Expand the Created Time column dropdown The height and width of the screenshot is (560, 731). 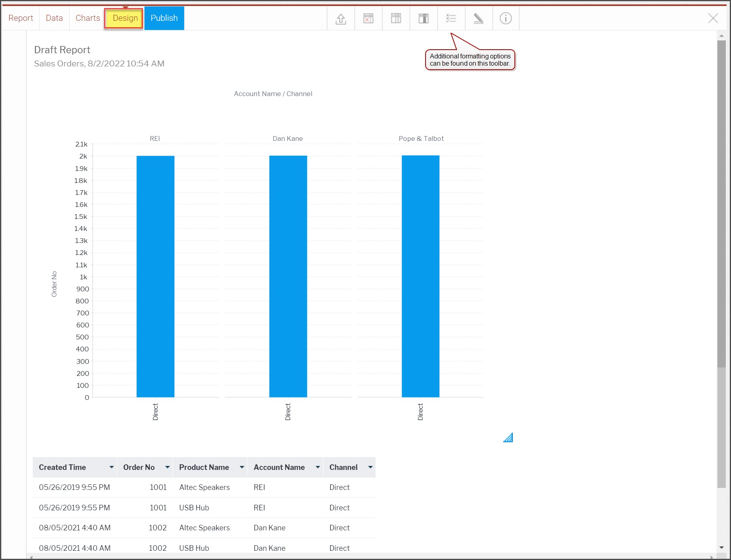click(112, 467)
